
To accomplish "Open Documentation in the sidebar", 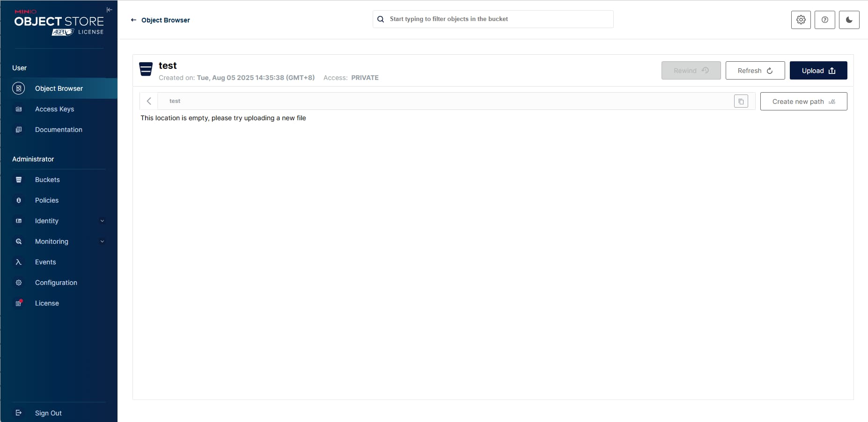I will 59,130.
